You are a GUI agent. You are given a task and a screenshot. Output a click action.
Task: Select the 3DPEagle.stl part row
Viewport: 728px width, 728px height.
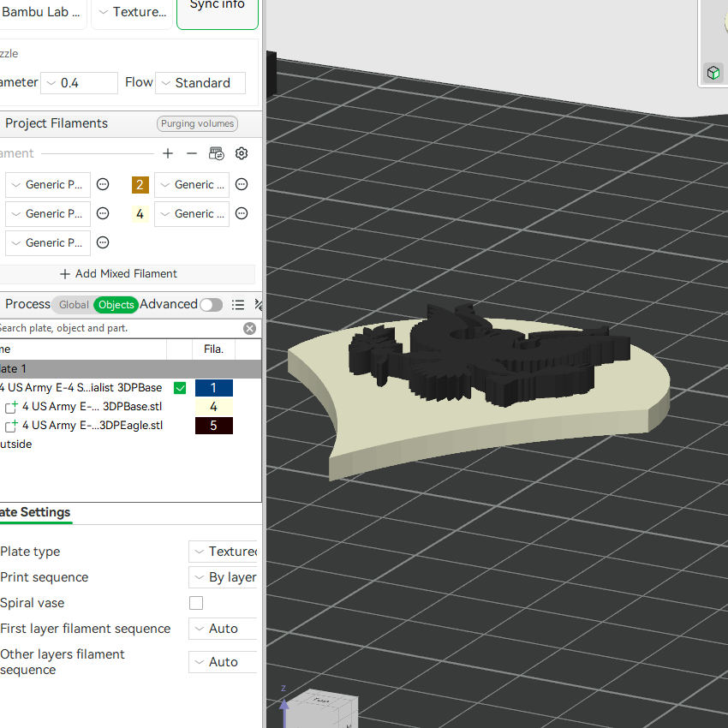click(x=92, y=426)
